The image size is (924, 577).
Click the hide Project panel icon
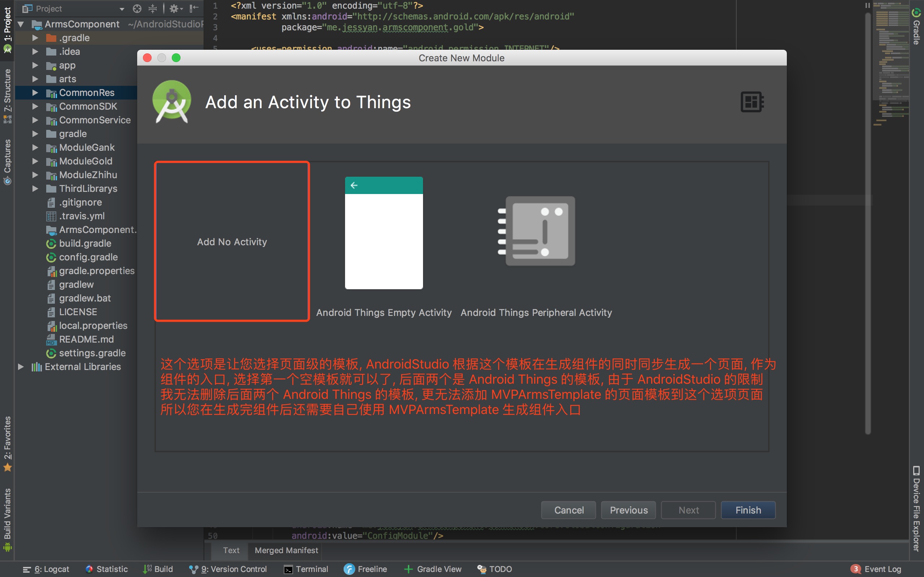click(194, 8)
